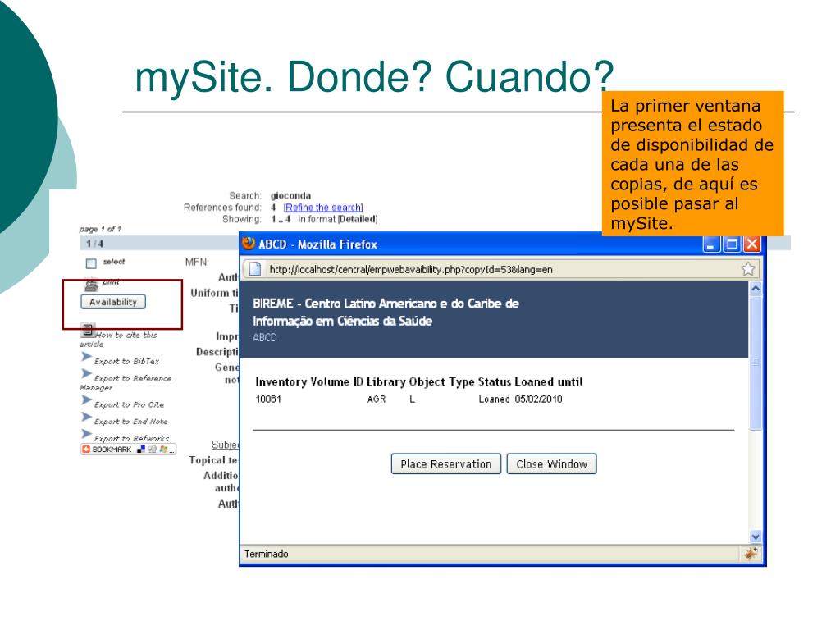Click inventory number 10061
Screen dimensions: 840x630
click(268, 399)
